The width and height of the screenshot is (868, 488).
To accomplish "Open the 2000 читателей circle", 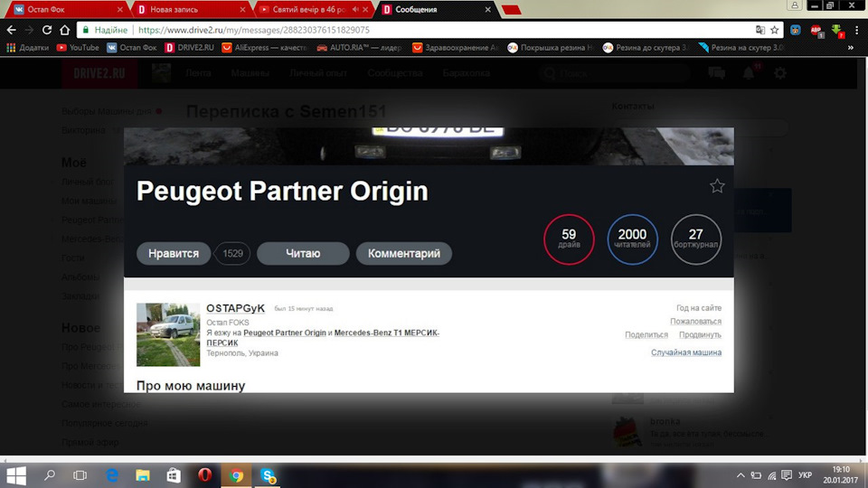I will [632, 239].
